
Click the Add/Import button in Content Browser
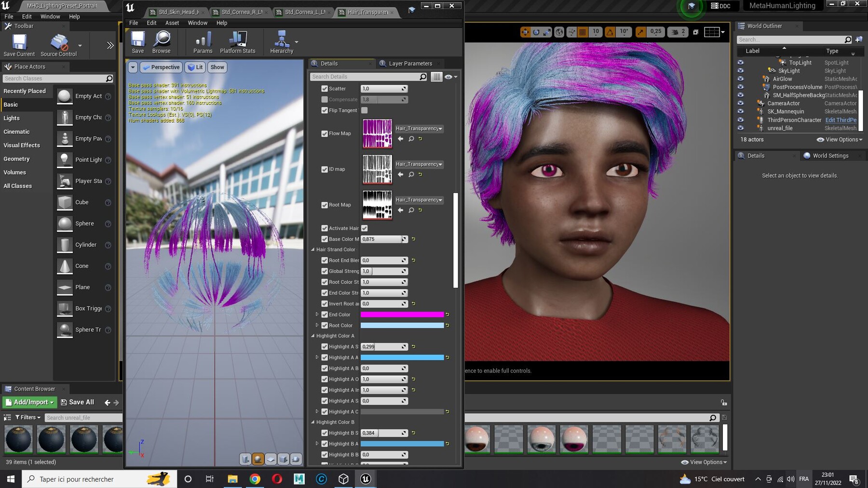(29, 402)
